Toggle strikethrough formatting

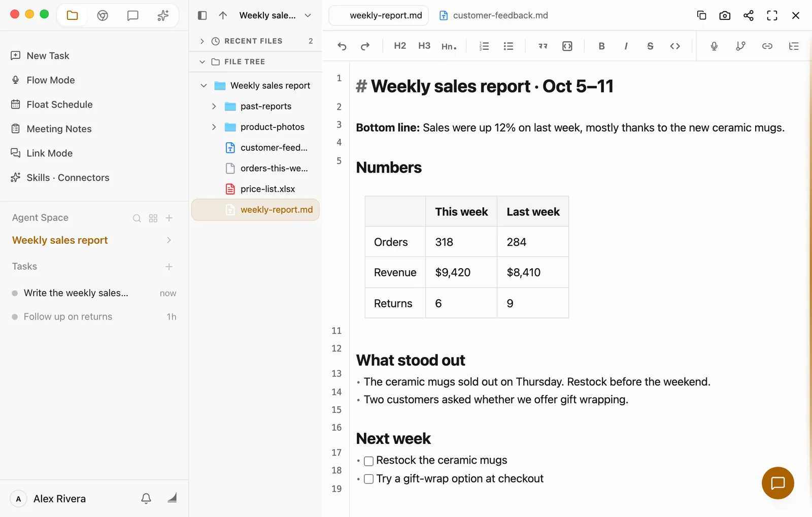[650, 46]
